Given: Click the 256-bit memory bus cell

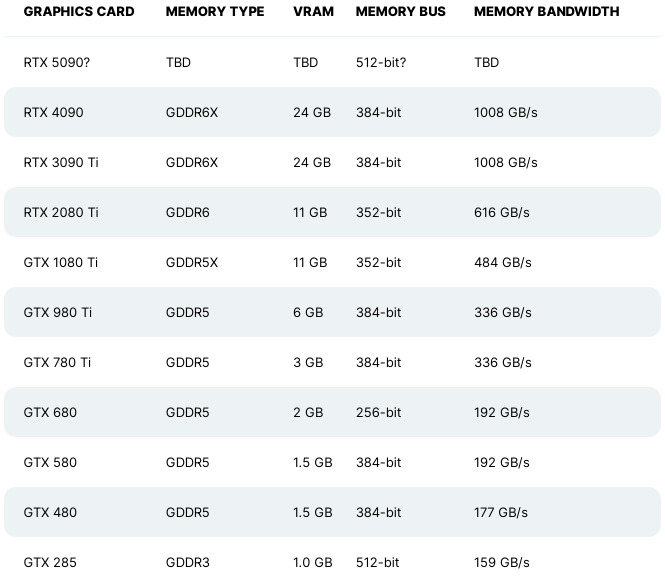Looking at the screenshot, I should [x=378, y=413].
